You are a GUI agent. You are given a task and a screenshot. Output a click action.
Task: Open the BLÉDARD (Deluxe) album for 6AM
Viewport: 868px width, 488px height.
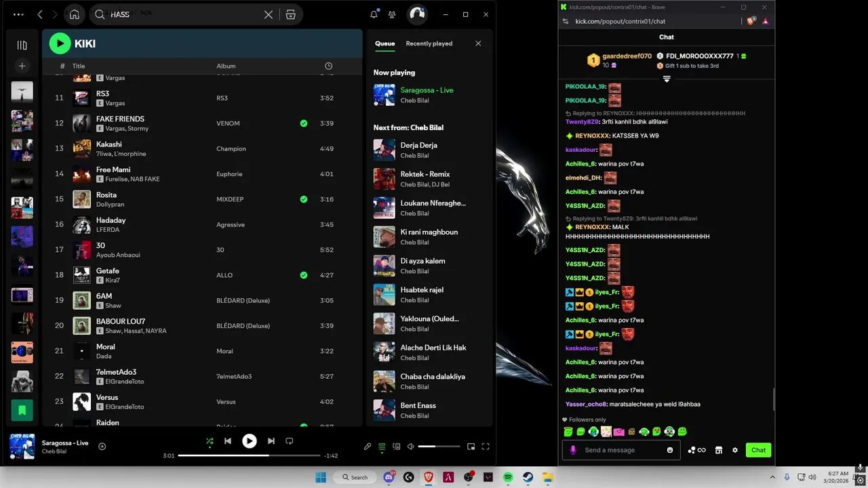pos(243,300)
